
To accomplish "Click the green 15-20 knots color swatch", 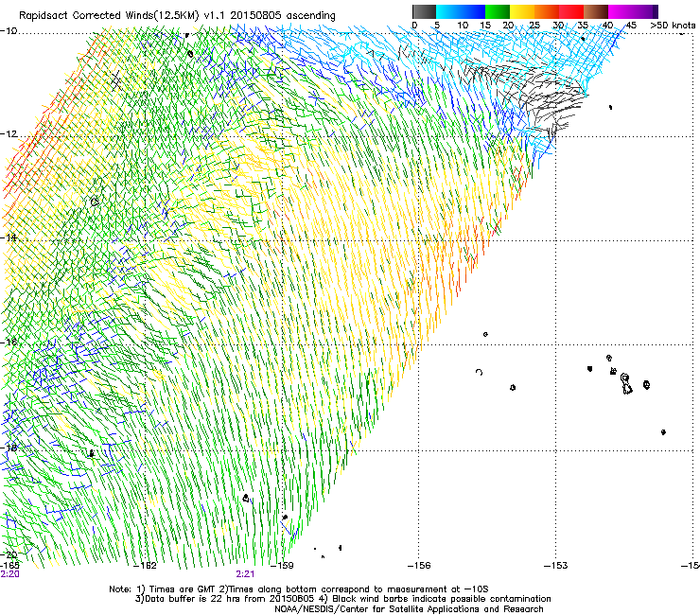I will [498, 11].
